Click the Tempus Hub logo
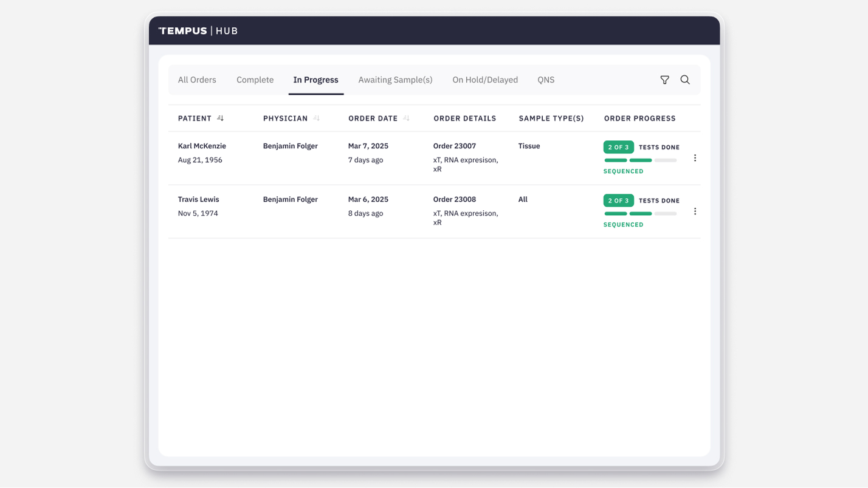 [x=198, y=30]
